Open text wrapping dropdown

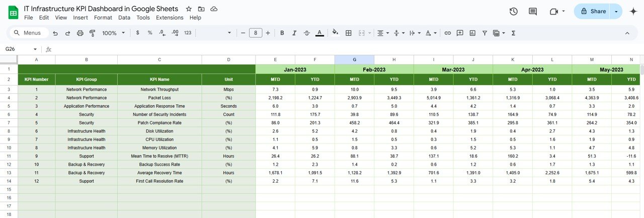point(415,33)
